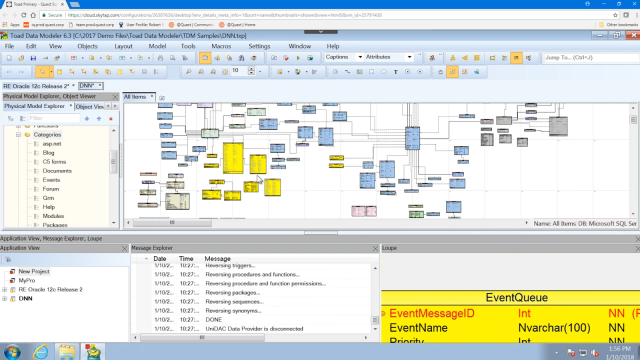
Task: Close the Message Explorer panel
Action: pyautogui.click(x=375, y=249)
